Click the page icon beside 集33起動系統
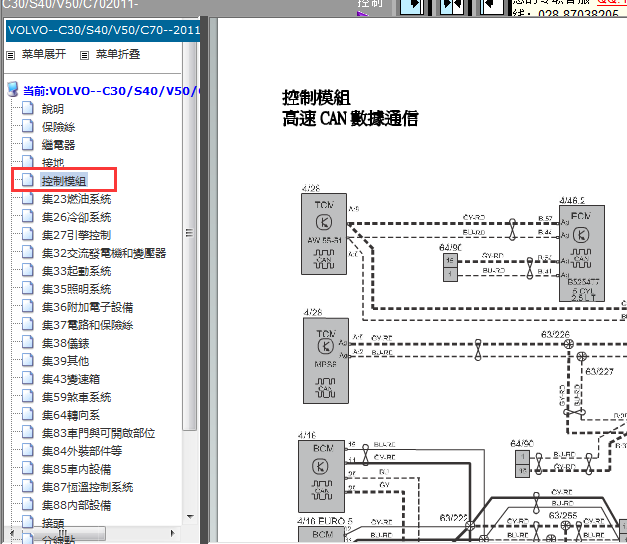Viewport: 627px width, 544px height. pos(28,270)
